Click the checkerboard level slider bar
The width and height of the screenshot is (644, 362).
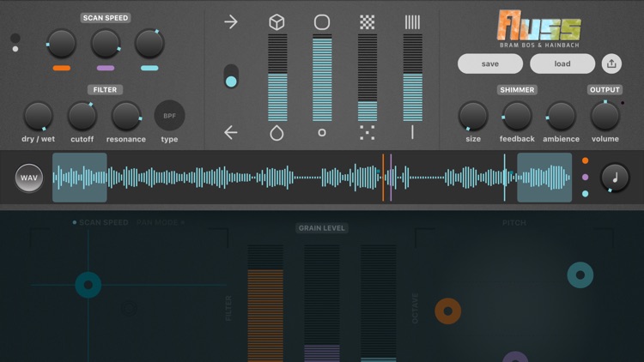[x=368, y=77]
